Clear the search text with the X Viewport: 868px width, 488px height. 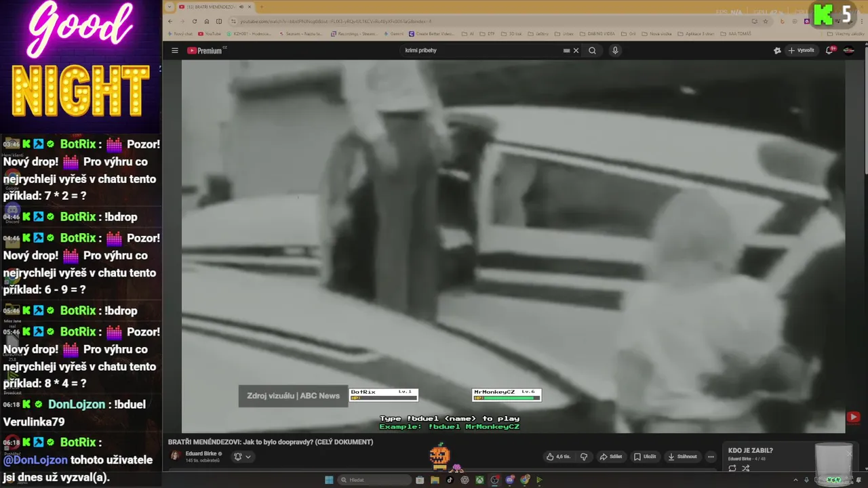click(576, 50)
